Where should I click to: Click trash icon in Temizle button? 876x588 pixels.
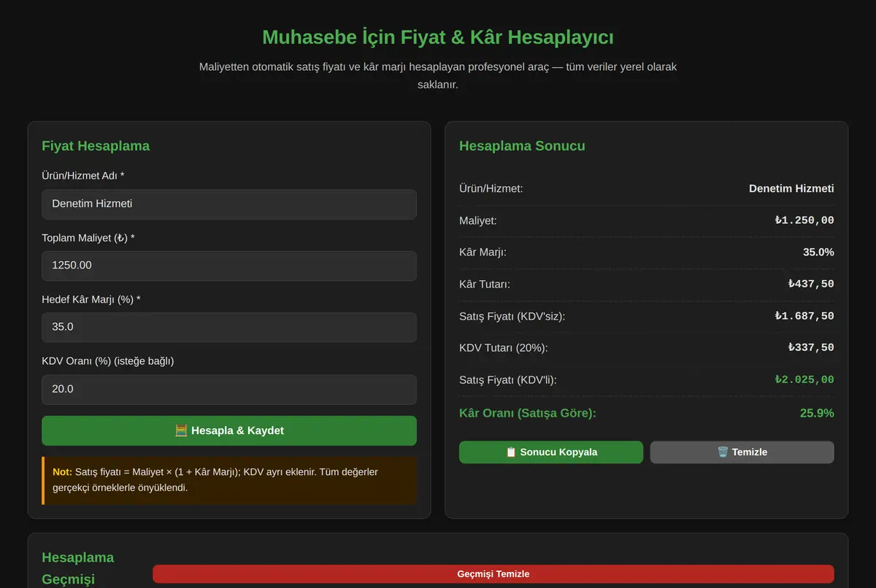coord(723,452)
